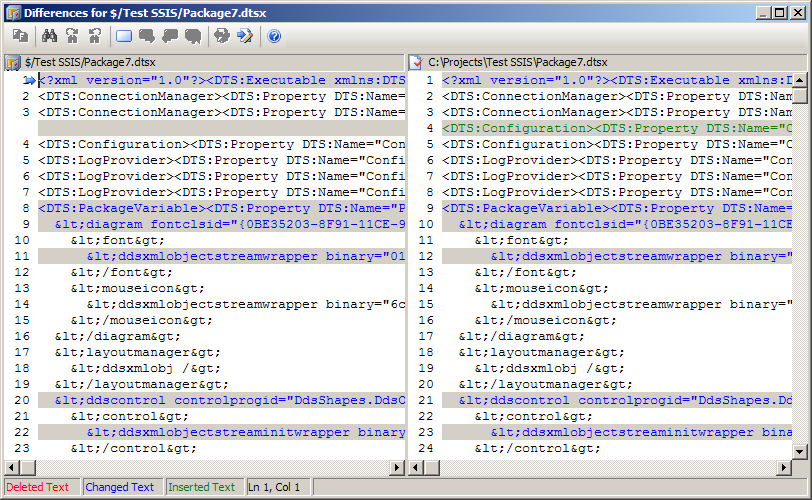Click the "Inserted Text" legend in status bar
The height and width of the screenshot is (500, 812).
pyautogui.click(x=201, y=487)
